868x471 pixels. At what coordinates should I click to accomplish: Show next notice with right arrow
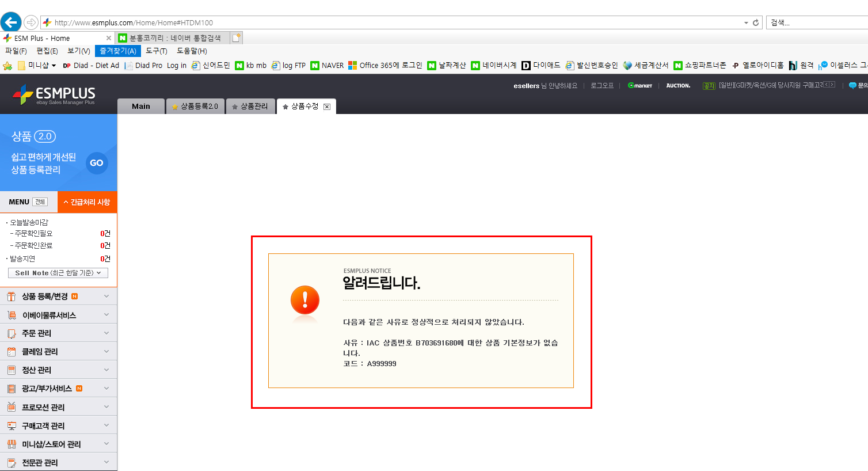pyautogui.click(x=832, y=85)
